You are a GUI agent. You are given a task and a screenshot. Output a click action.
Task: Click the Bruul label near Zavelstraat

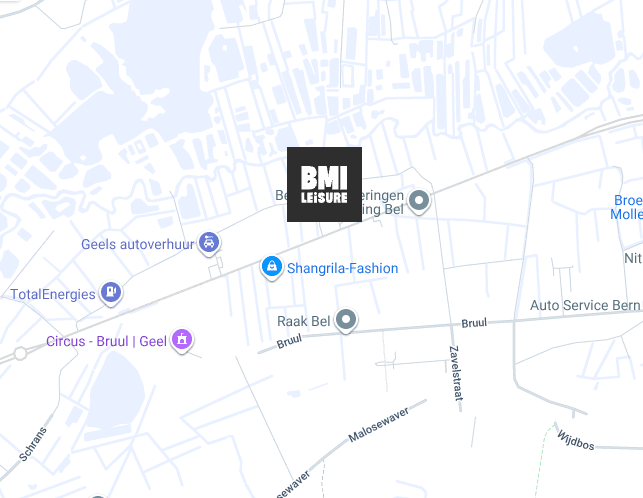click(x=474, y=323)
